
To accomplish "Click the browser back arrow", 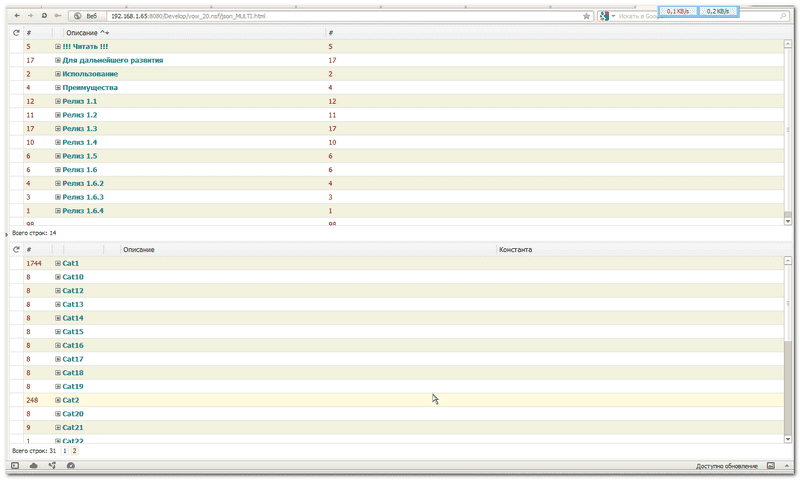I will pyautogui.click(x=16, y=17).
